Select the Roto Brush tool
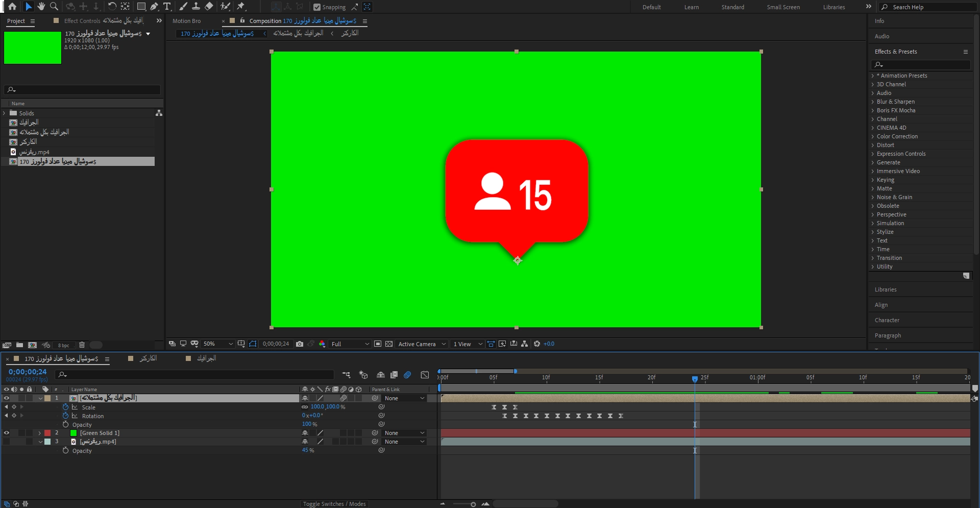 225,7
